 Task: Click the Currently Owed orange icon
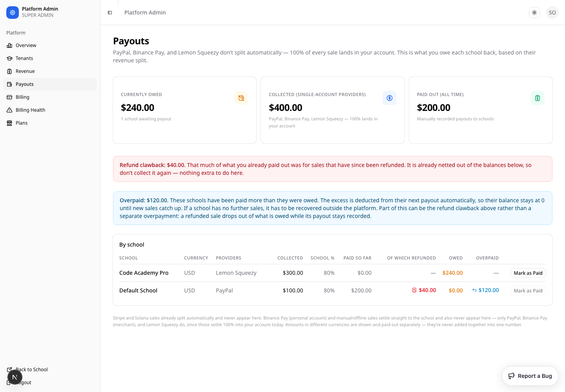(241, 98)
